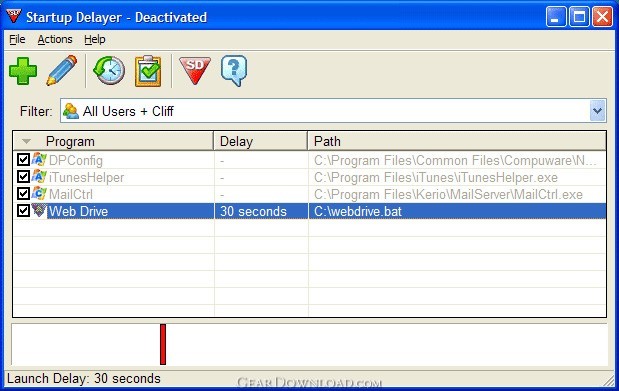Toggle the Web Drive checkbox
The image size is (619, 391).
(23, 211)
